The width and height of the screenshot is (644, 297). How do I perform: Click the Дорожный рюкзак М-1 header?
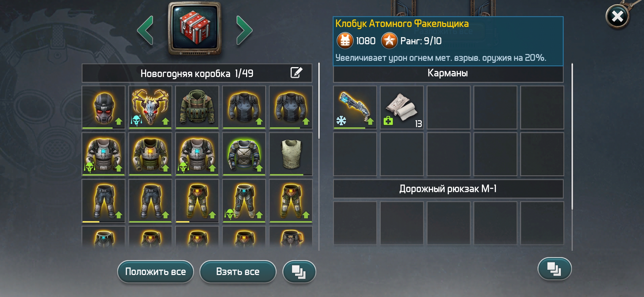pos(448,189)
